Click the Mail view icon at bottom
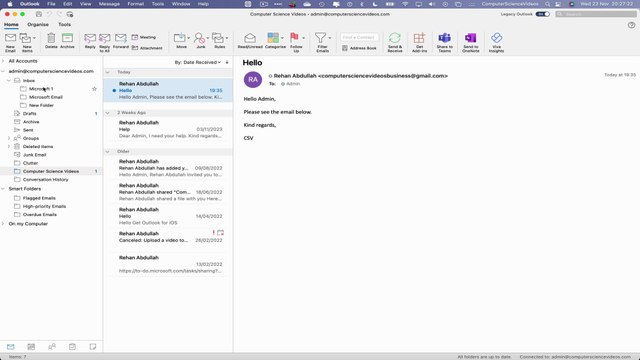The height and width of the screenshot is (360, 640). 11,347
